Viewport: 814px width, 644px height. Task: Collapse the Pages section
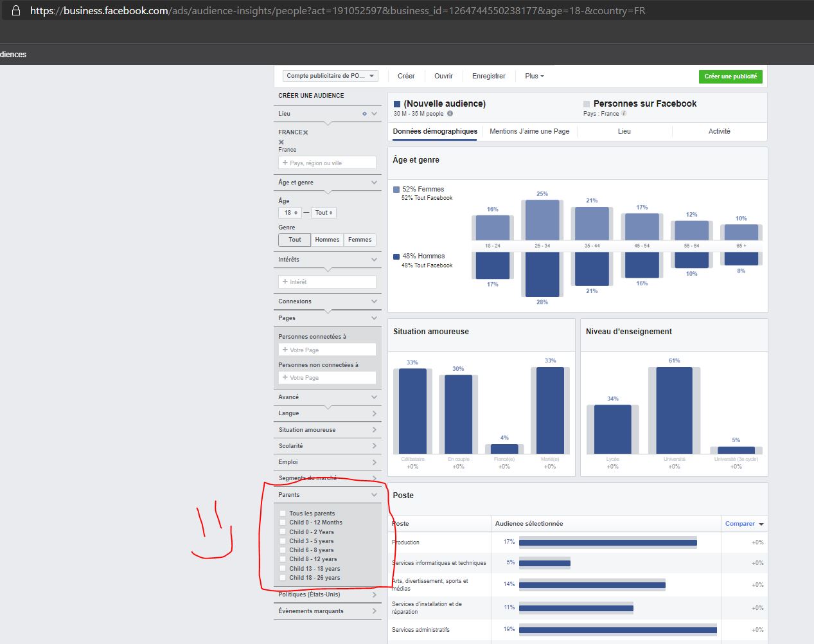375,318
